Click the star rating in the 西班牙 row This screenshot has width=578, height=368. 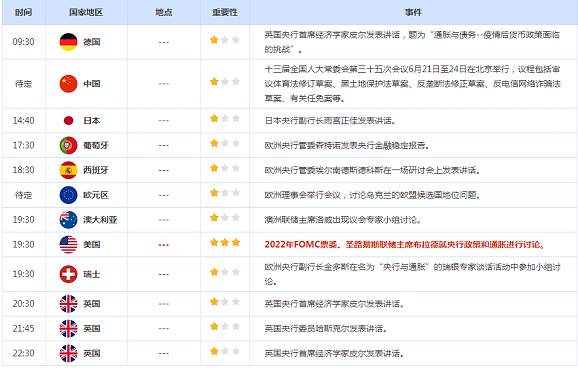(x=225, y=168)
